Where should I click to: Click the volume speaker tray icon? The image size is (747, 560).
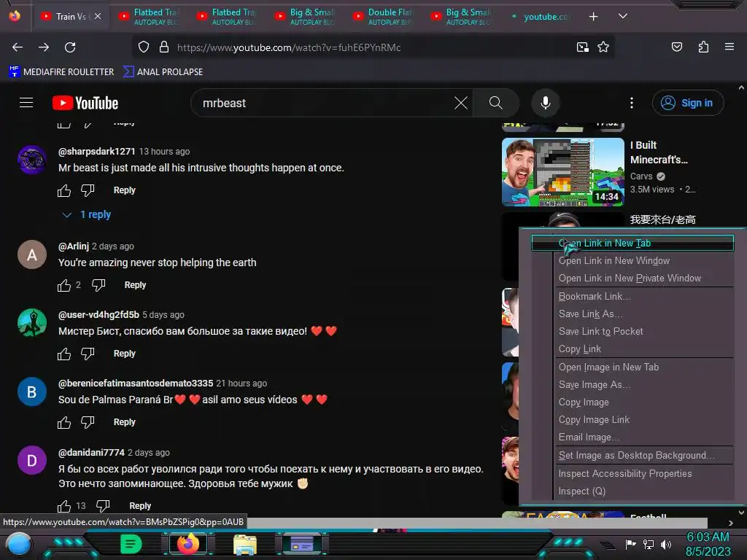(x=666, y=544)
